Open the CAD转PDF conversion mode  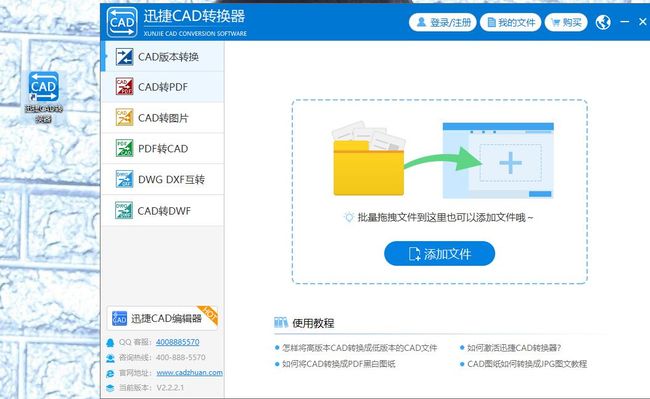click(x=162, y=87)
